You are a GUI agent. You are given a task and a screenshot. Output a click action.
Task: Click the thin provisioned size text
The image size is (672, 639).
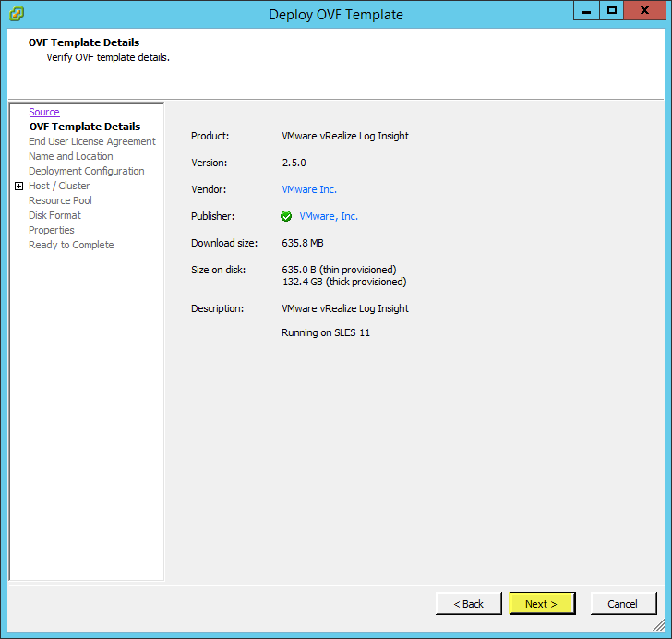pos(339,270)
